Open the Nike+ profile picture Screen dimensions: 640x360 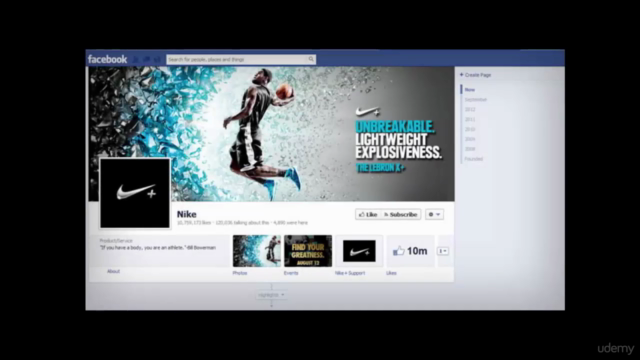pyautogui.click(x=135, y=193)
